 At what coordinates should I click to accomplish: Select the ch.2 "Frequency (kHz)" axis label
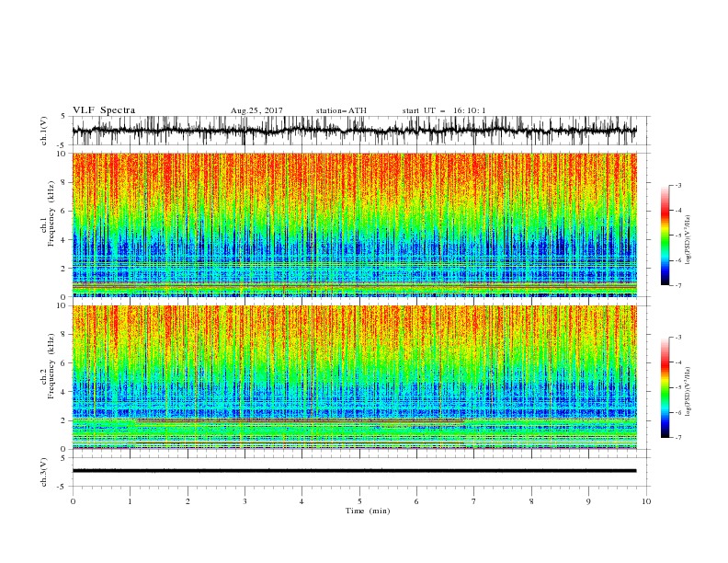click(x=51, y=365)
